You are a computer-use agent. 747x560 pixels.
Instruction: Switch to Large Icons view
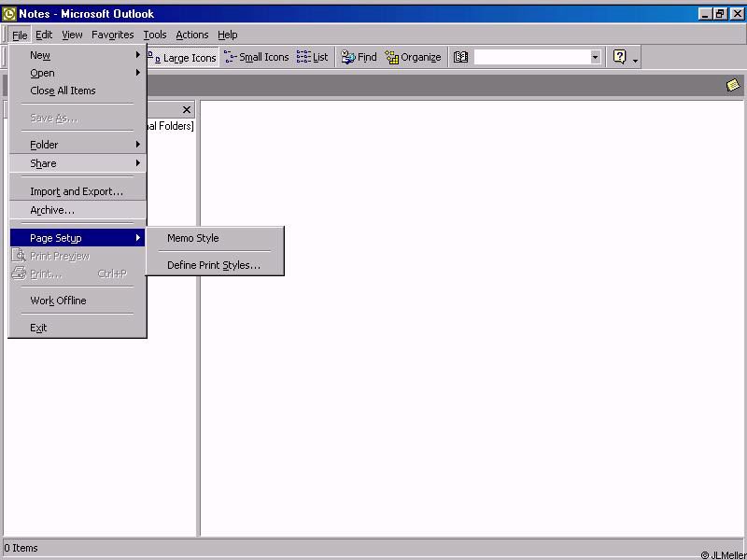click(183, 58)
